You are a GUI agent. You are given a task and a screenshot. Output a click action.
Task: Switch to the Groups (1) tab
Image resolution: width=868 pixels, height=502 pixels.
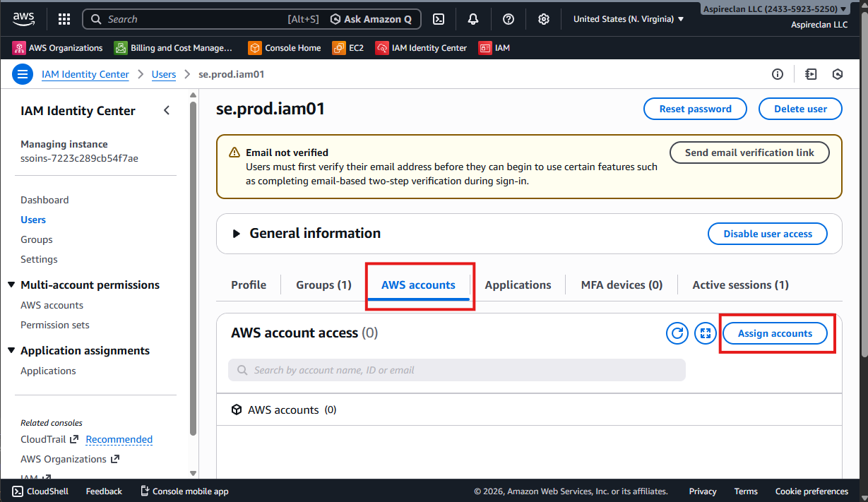pyautogui.click(x=323, y=285)
